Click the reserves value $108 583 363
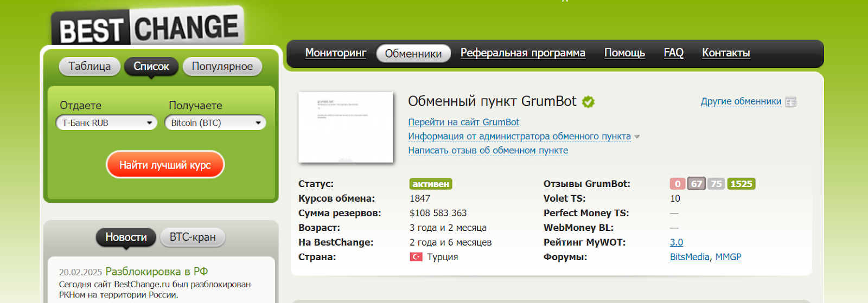The height and width of the screenshot is (303, 868). pyautogui.click(x=438, y=213)
